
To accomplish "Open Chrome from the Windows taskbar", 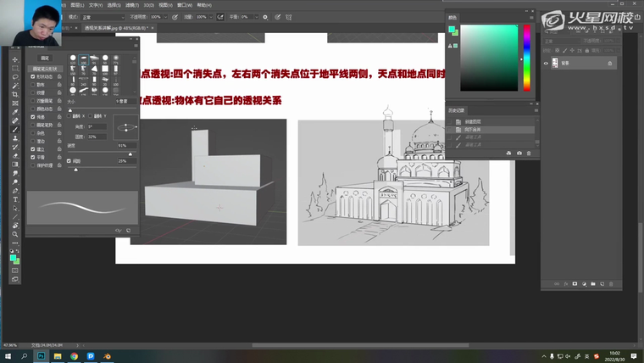I will point(74,356).
